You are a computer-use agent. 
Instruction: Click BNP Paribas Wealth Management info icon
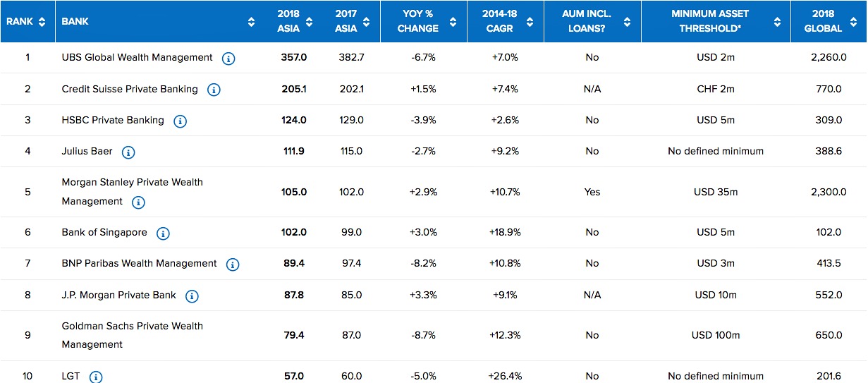[x=233, y=265]
